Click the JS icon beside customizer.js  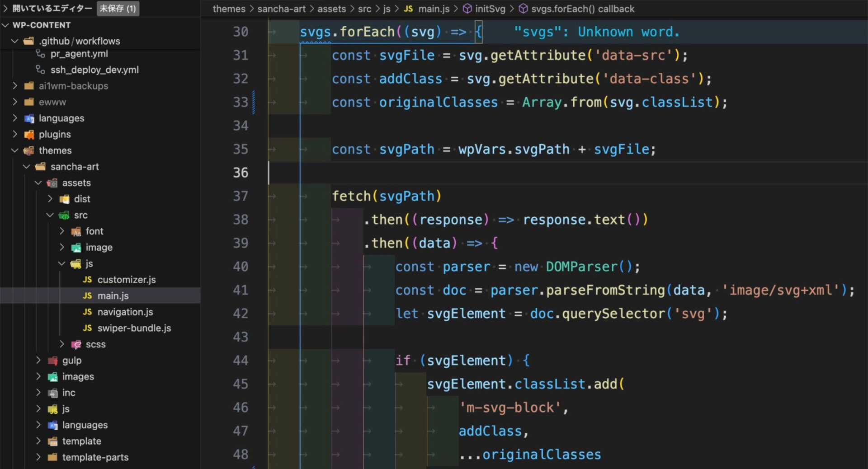point(87,280)
